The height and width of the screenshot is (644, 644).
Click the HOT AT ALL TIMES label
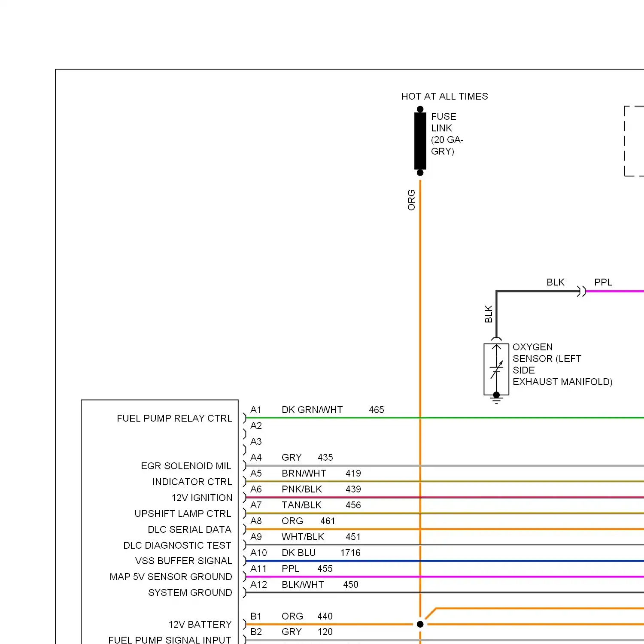pyautogui.click(x=444, y=96)
